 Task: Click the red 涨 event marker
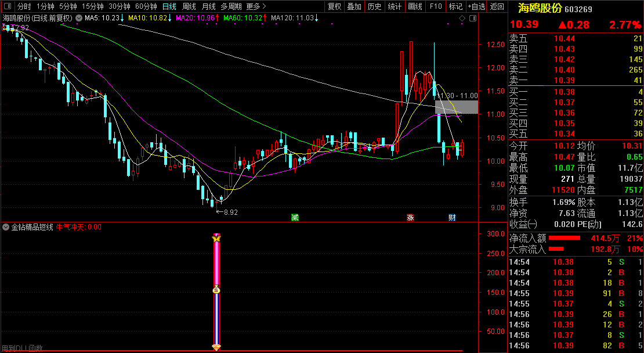(x=410, y=217)
